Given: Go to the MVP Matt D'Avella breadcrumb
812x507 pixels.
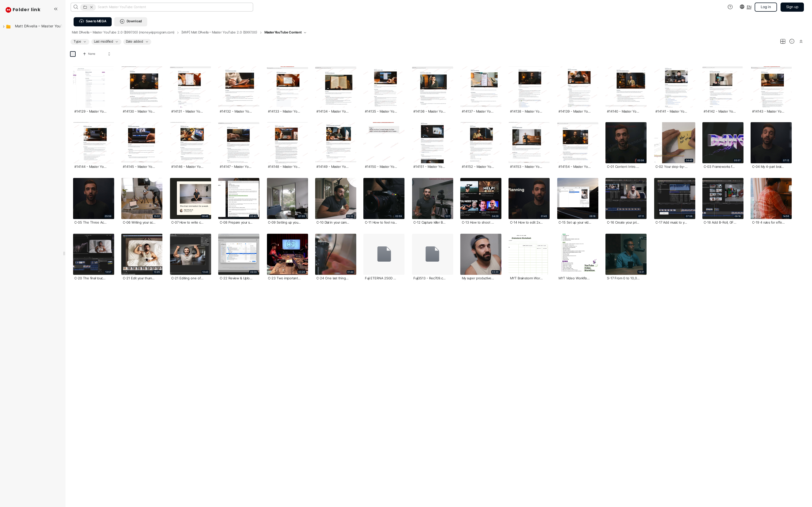Looking at the screenshot, I should [x=219, y=32].
